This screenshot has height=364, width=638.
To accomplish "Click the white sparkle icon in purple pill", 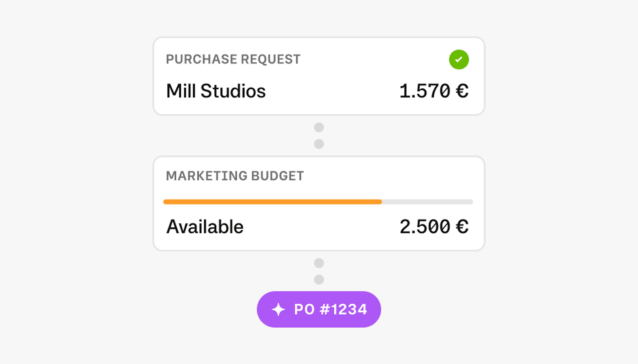I will (x=278, y=310).
